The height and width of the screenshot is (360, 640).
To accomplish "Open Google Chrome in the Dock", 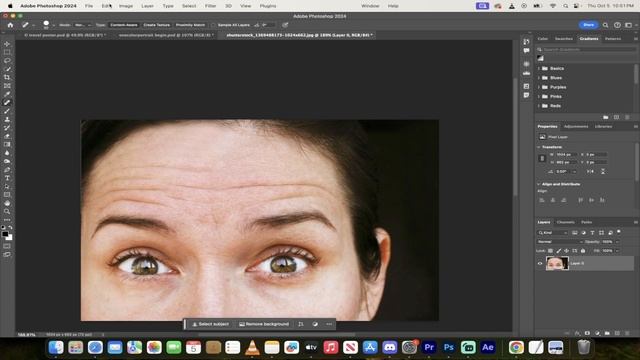I will tap(516, 347).
